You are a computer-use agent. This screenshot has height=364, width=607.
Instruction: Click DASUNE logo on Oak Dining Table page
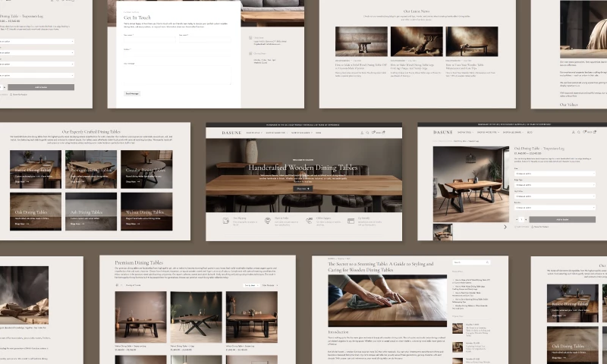[443, 132]
